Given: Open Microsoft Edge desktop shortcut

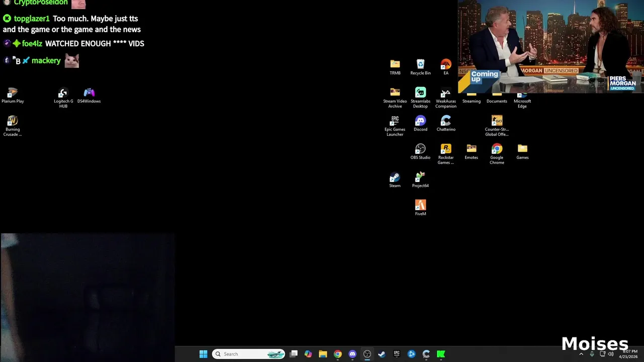Looking at the screenshot, I should (522, 100).
